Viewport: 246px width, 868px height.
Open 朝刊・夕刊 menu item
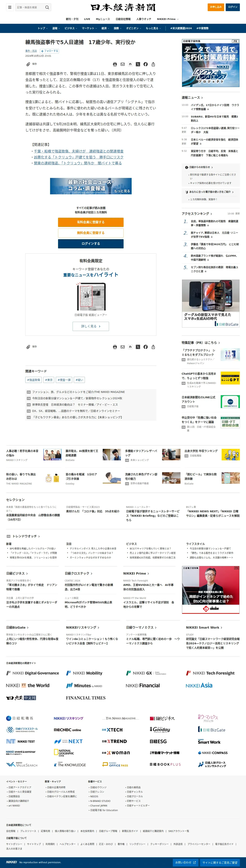tap(72, 19)
